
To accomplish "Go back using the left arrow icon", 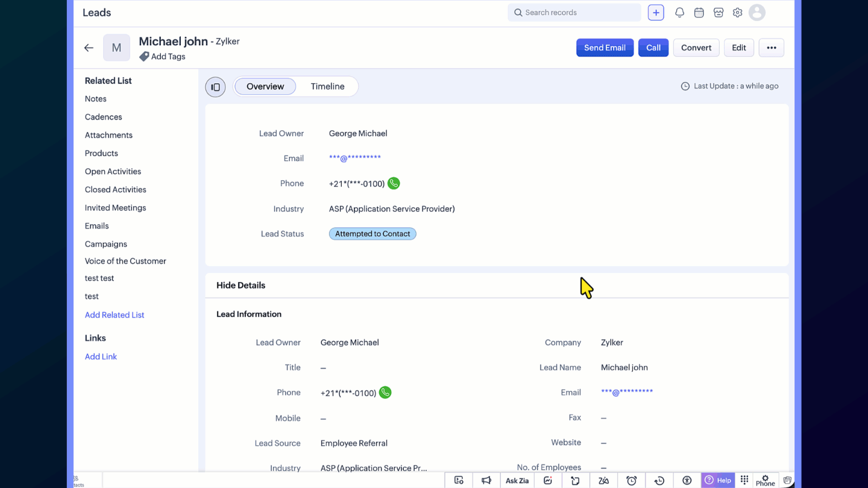I will 89,48.
